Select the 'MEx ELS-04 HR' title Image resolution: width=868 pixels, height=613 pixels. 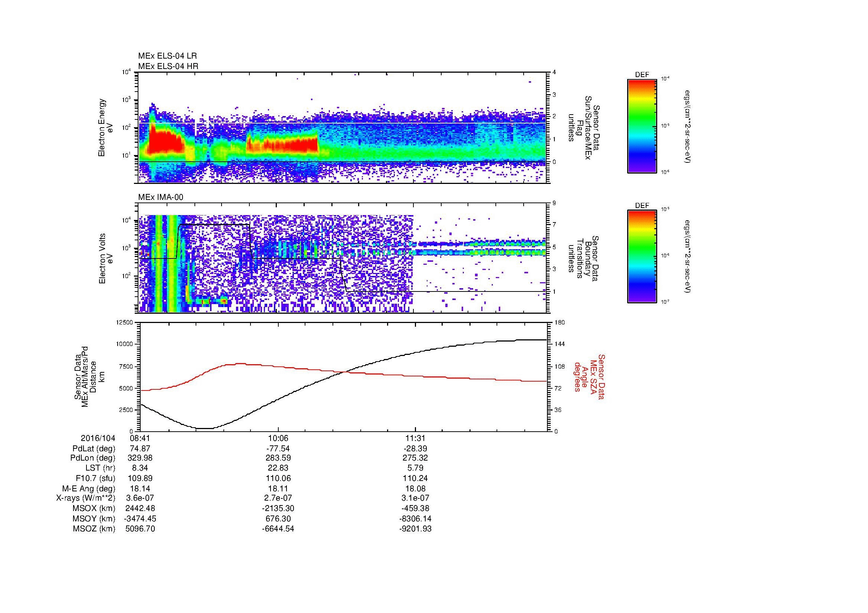pos(168,66)
